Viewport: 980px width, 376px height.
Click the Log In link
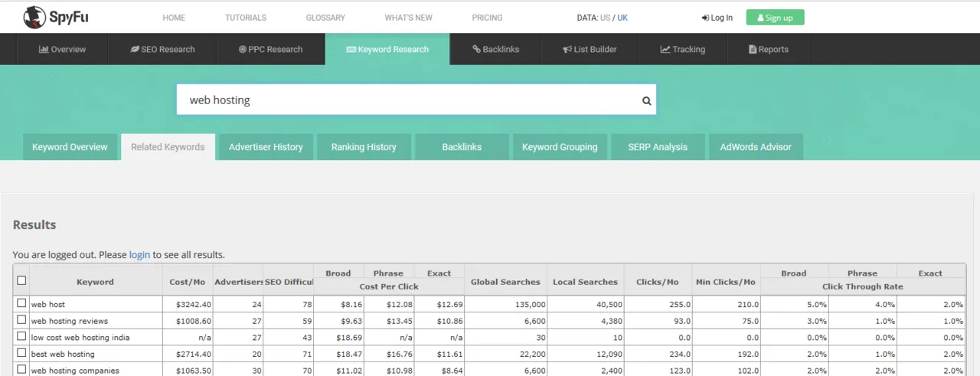(x=717, y=18)
